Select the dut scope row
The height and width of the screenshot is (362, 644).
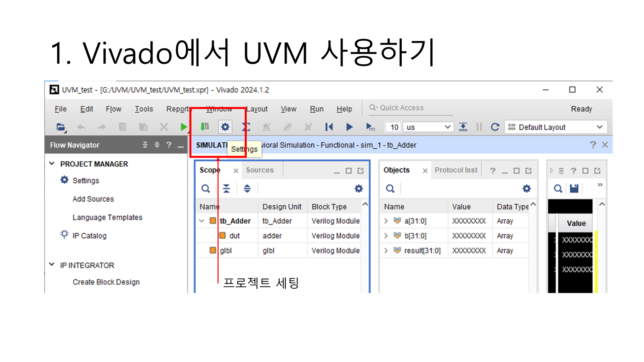(278, 236)
